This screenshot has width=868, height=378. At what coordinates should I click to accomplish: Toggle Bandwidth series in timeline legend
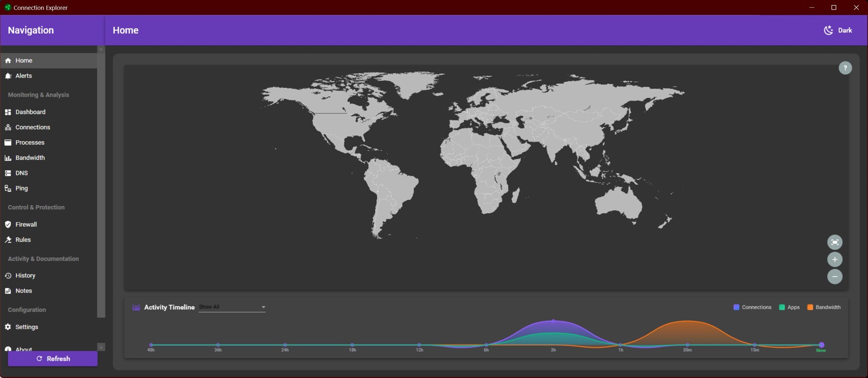(824, 307)
